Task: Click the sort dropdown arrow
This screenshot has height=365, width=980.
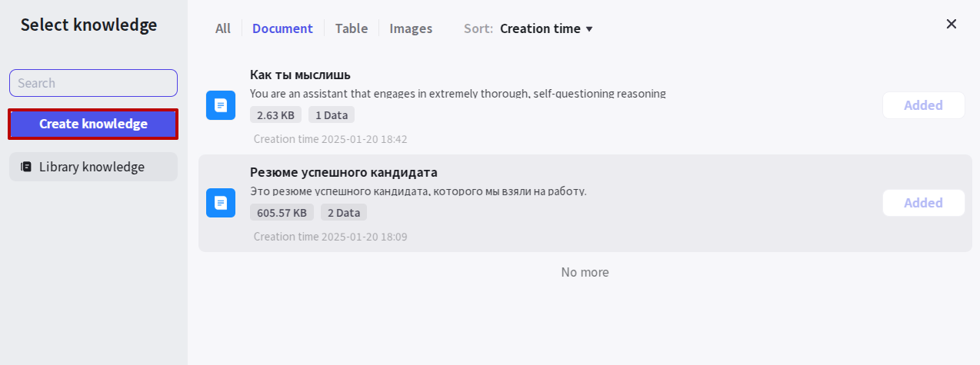Action: (589, 29)
